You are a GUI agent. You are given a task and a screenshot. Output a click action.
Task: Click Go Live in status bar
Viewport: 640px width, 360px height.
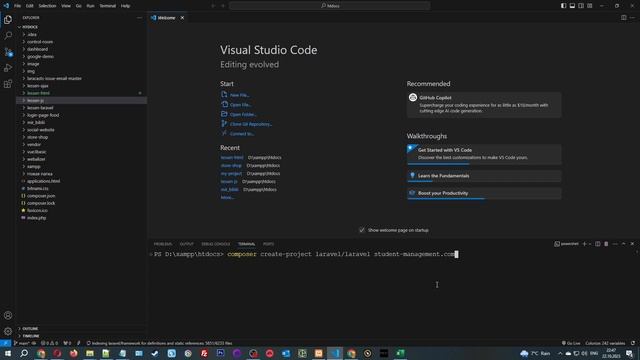point(571,343)
